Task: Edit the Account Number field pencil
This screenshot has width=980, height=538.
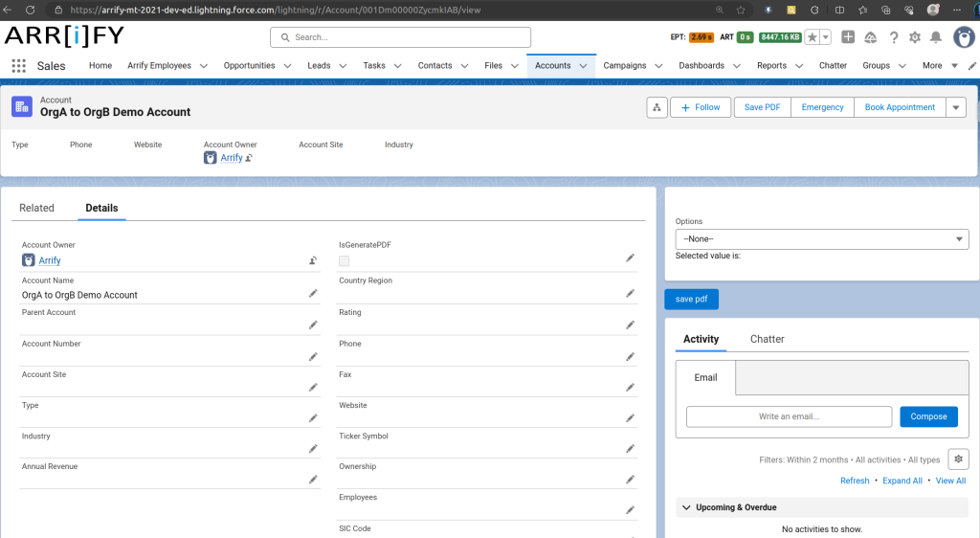Action: tap(313, 357)
